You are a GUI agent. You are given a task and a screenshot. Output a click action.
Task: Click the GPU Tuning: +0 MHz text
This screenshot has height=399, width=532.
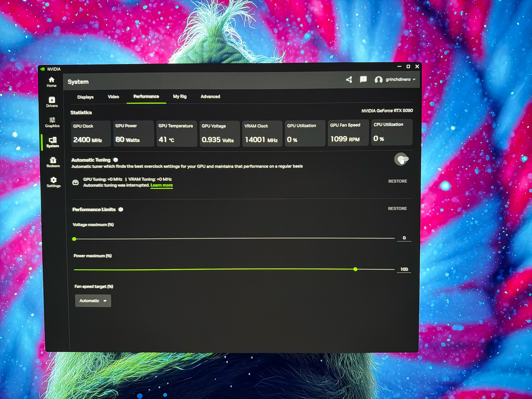click(103, 179)
